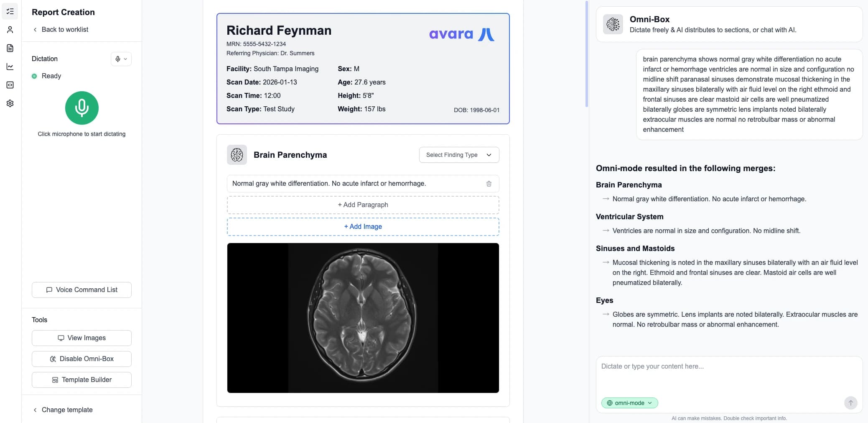
Task: Open the Voice Command List
Action: [x=81, y=290]
